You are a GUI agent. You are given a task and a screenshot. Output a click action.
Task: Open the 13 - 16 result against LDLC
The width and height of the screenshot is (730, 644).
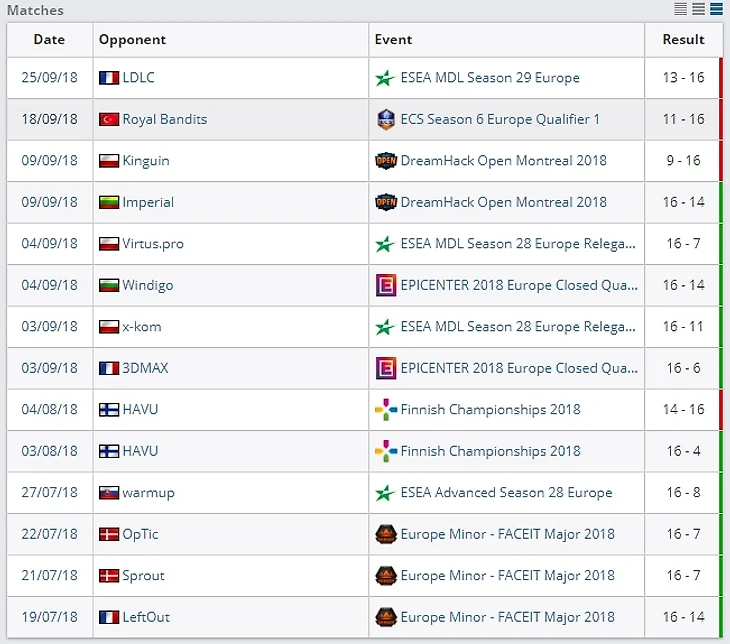tap(683, 78)
